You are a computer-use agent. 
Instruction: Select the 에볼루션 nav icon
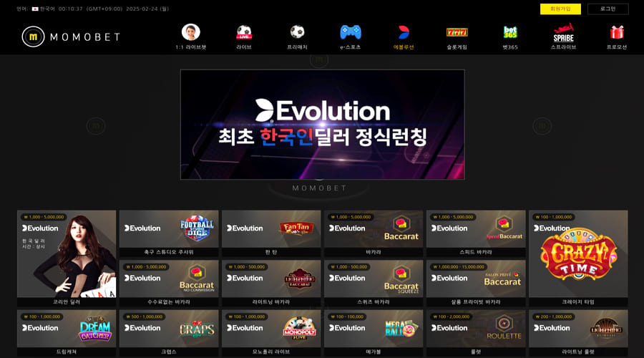pyautogui.click(x=404, y=32)
